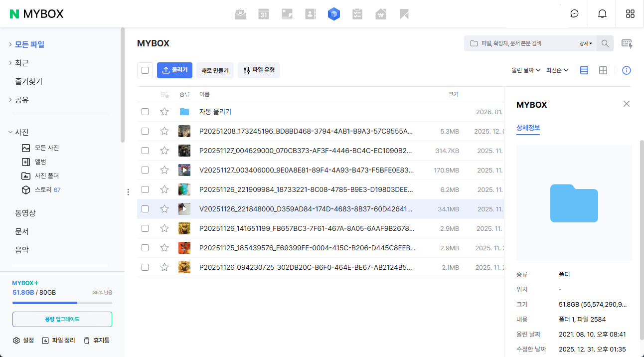Check the V20251126_221848000 row
The height and width of the screenshot is (357, 644).
click(x=145, y=209)
